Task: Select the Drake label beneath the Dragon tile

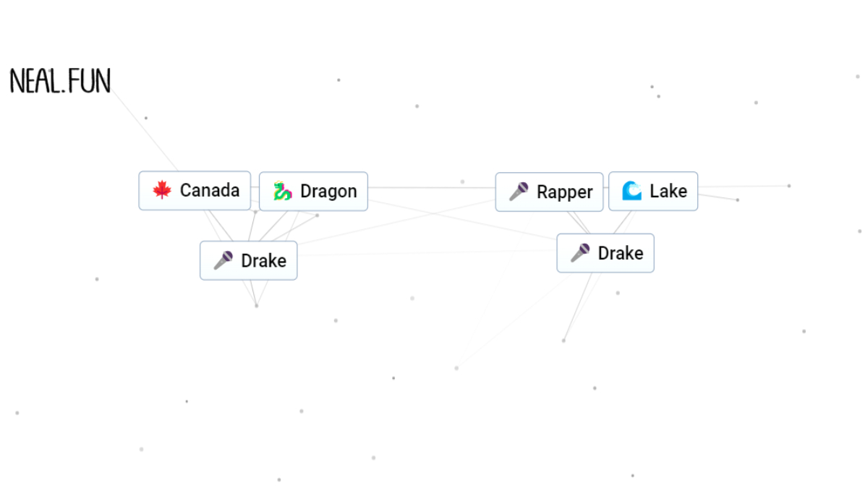Action: (x=263, y=261)
